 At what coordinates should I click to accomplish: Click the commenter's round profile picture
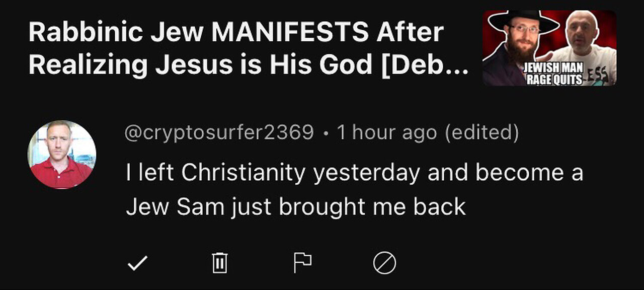click(62, 155)
